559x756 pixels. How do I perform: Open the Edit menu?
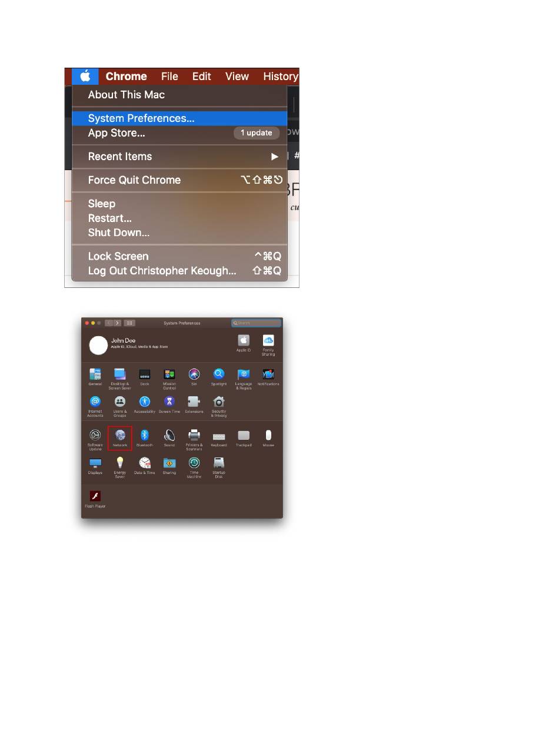point(201,76)
